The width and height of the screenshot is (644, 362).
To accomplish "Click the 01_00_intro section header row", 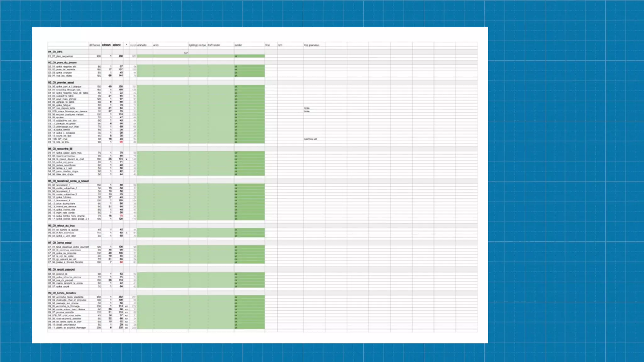I will click(x=55, y=52).
